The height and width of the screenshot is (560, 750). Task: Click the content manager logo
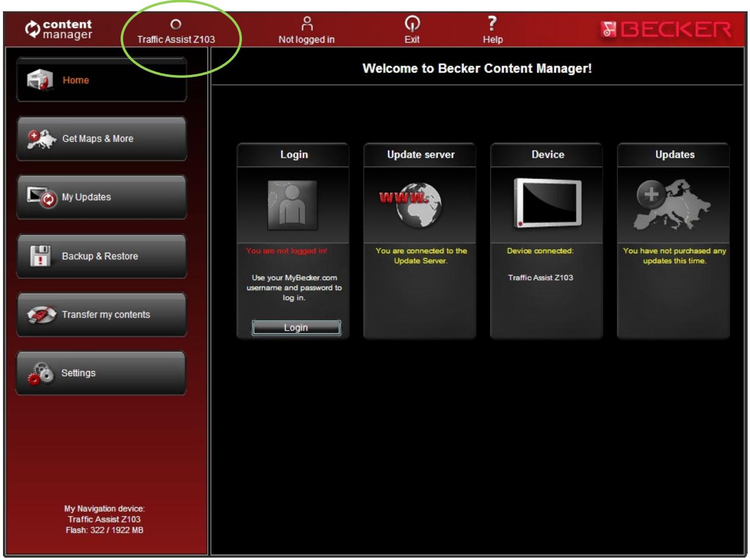click(58, 29)
